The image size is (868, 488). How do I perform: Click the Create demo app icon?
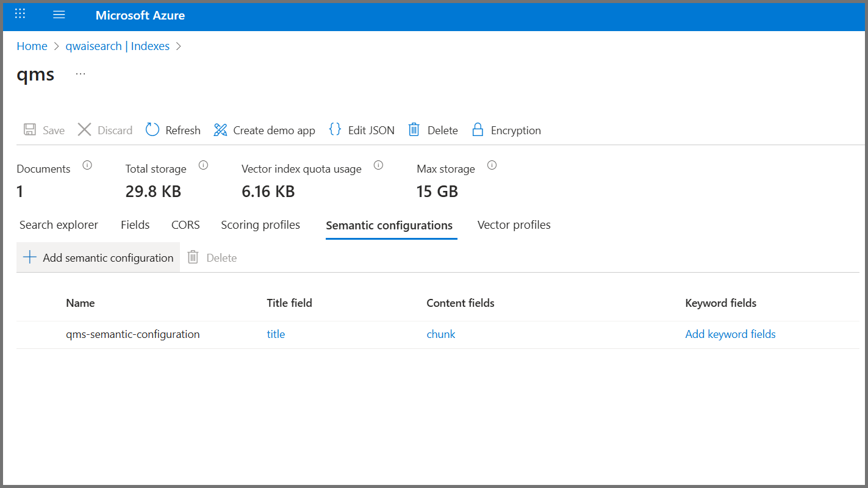tap(220, 130)
